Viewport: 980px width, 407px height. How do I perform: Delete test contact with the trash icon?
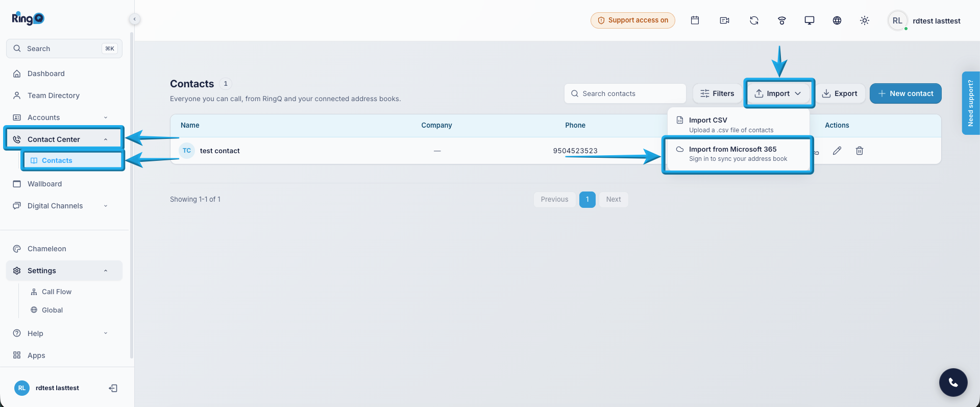coord(860,151)
